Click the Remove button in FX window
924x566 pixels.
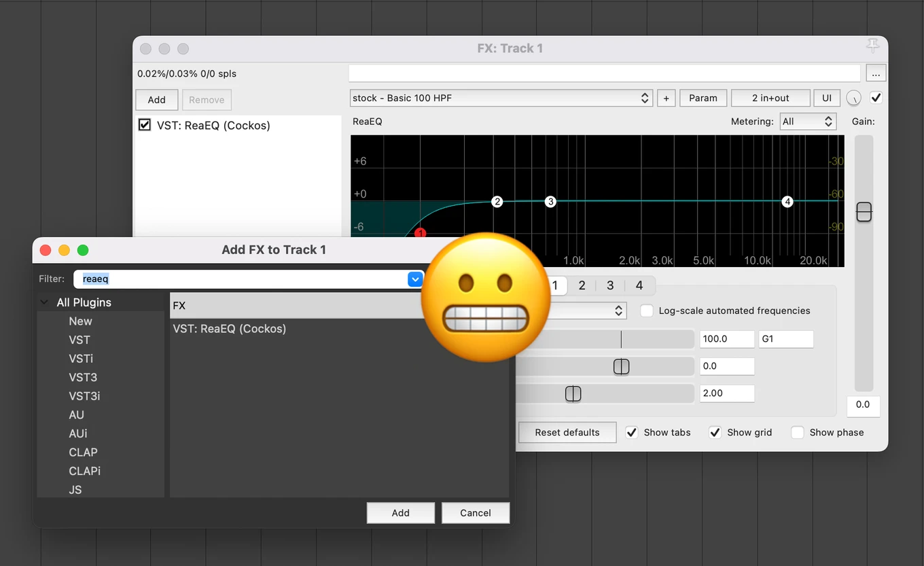(207, 100)
